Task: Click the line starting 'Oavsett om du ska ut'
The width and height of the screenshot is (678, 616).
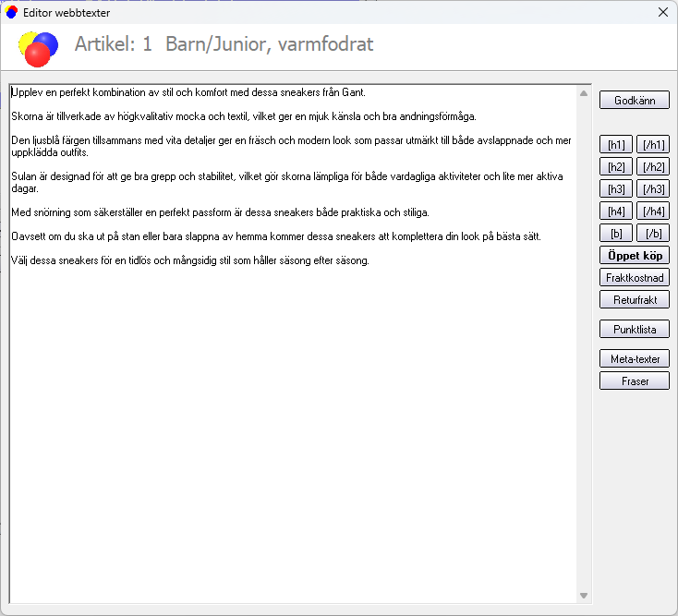Action: pyautogui.click(x=276, y=236)
